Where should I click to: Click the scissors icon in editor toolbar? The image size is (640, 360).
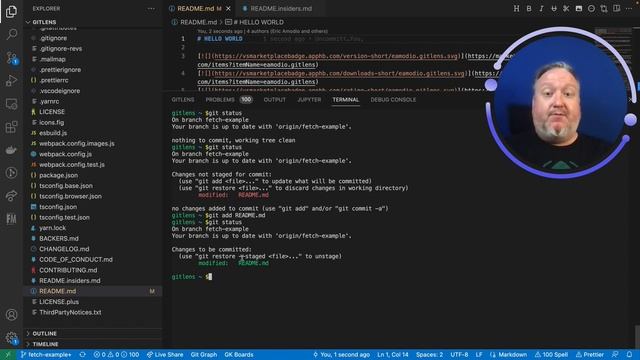click(566, 8)
